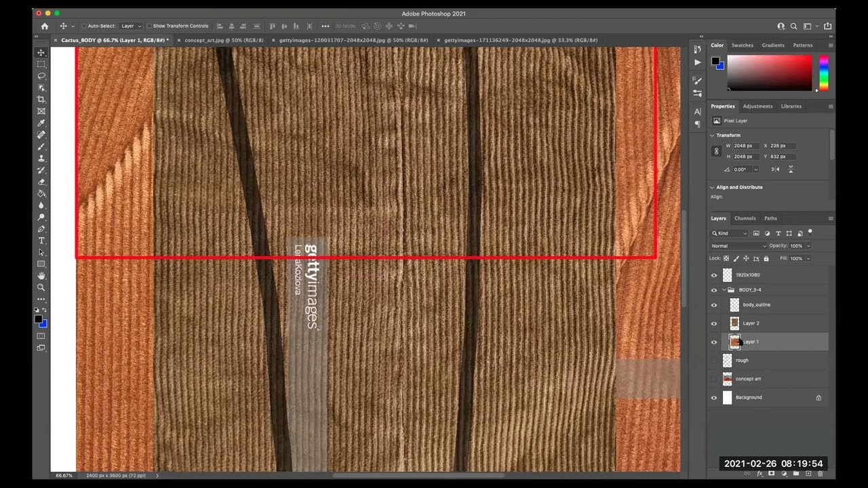
Task: Click the lock all icon in Layers panel
Action: pyautogui.click(x=766, y=258)
